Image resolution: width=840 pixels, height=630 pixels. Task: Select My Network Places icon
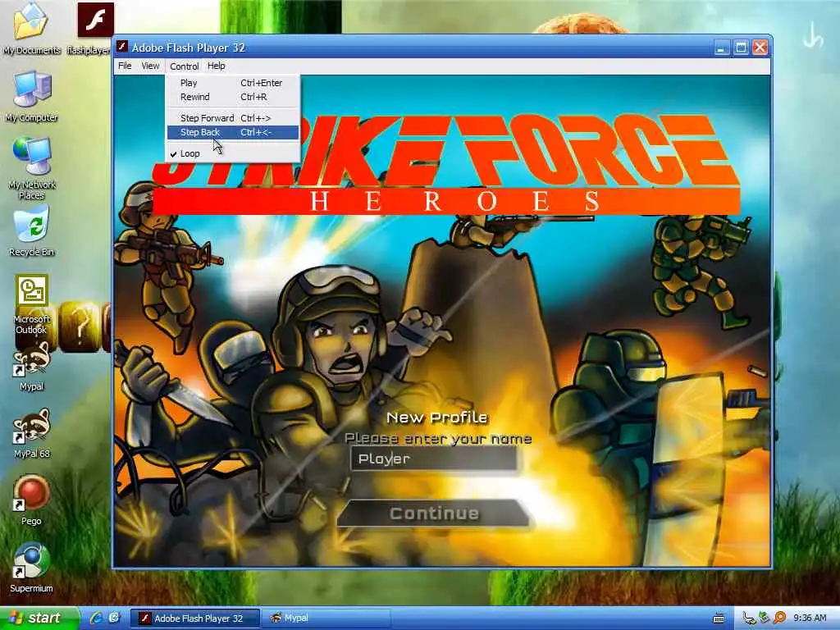31,169
